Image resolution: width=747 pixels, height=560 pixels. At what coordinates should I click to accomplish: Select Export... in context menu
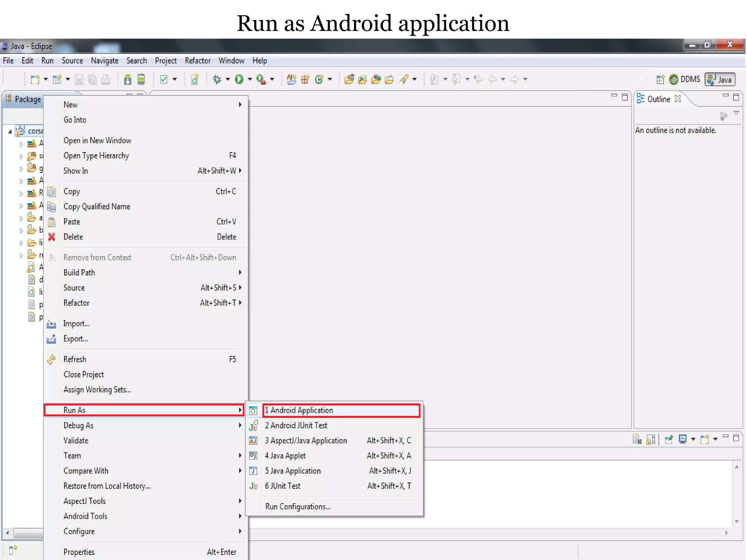click(x=146, y=339)
